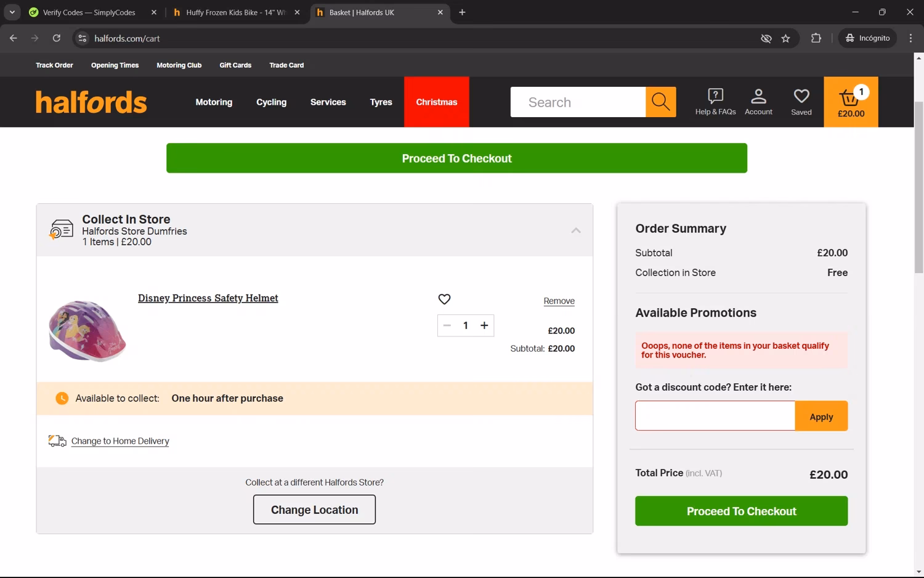Decrease helmet quantity with minus button
This screenshot has width=924, height=578.
pos(447,325)
